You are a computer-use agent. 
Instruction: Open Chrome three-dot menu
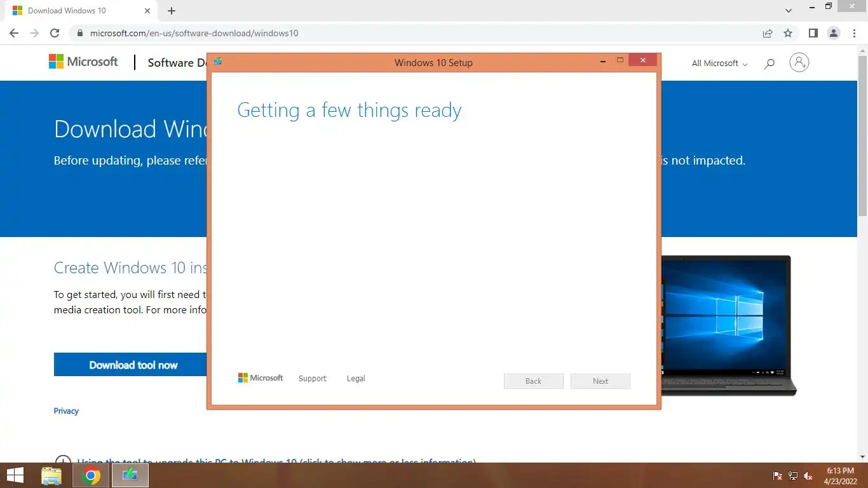855,33
